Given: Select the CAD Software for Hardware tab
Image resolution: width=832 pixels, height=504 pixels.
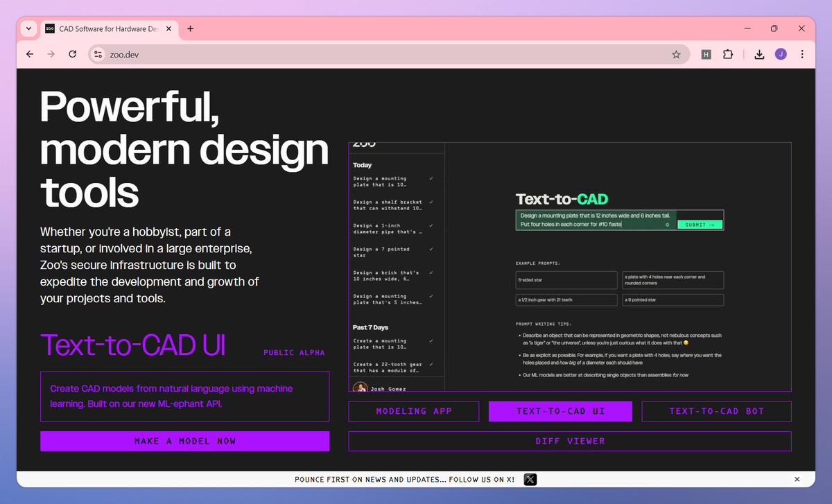Looking at the screenshot, I should coord(108,28).
